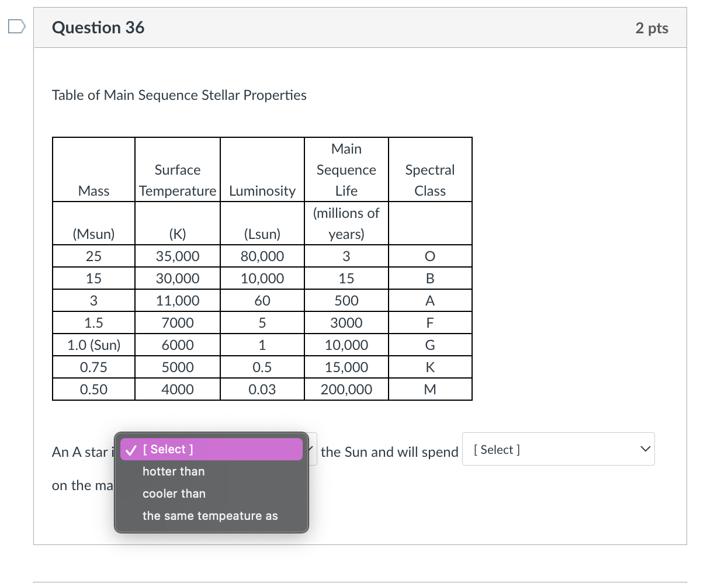The image size is (728, 583).
Task: Click the 1.0 (Sun) row in the table
Action: [x=93, y=345]
